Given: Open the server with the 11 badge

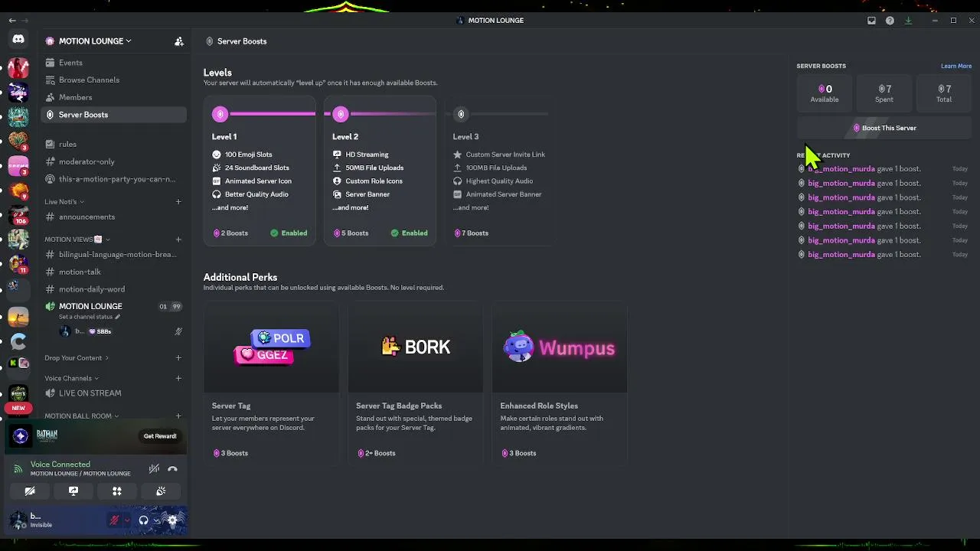Looking at the screenshot, I should 18,264.
